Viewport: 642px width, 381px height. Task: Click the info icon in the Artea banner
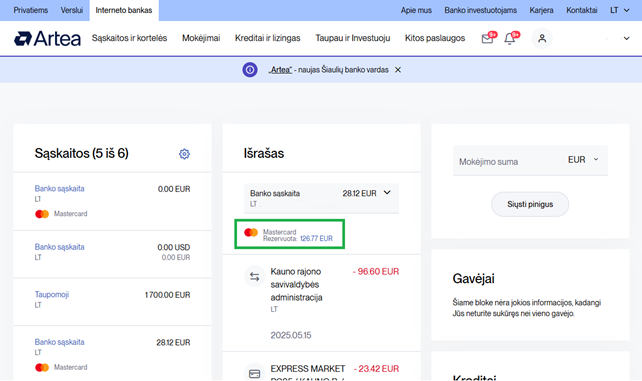[x=250, y=70]
